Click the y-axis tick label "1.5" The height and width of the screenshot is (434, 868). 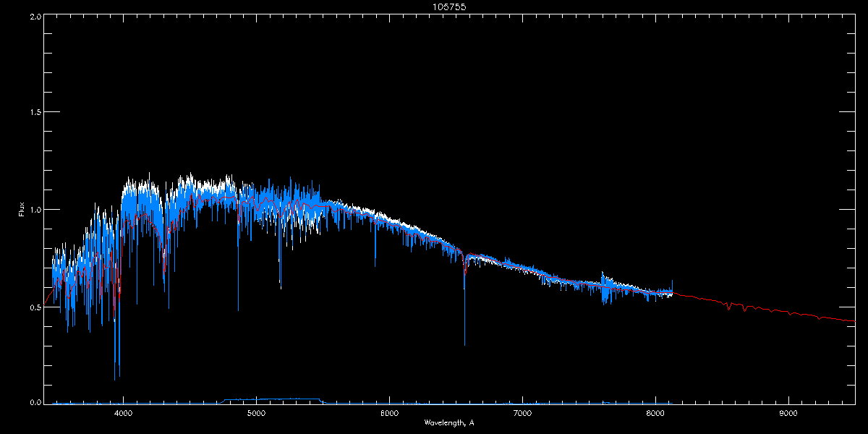(35, 112)
